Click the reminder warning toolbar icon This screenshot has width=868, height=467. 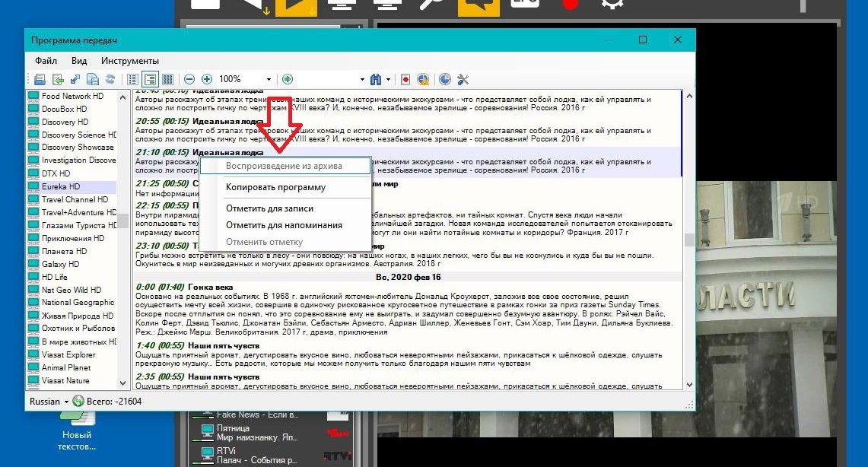point(423,79)
